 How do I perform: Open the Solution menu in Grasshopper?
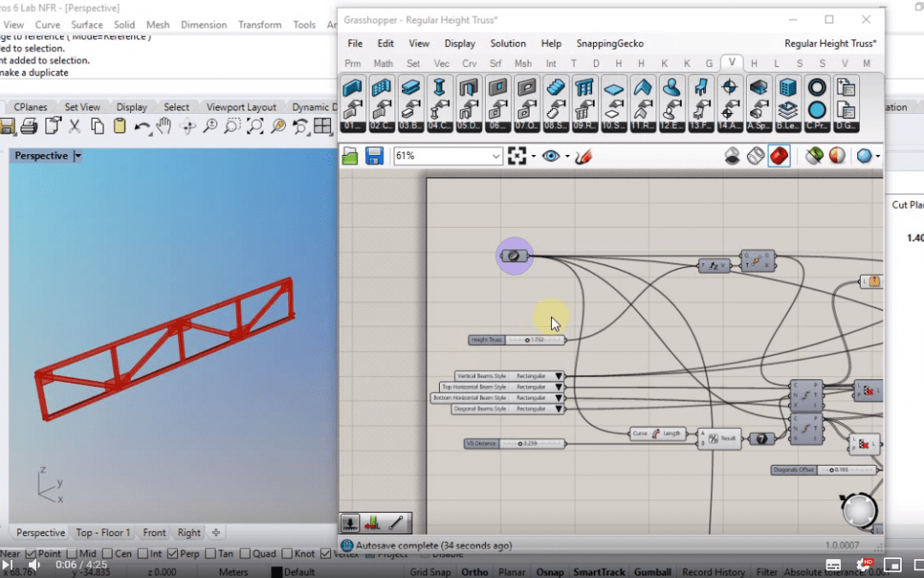tap(507, 44)
